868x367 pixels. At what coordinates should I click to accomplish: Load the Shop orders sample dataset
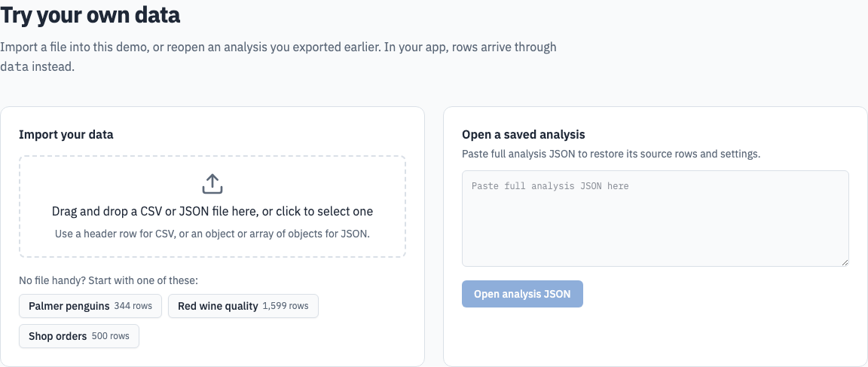[x=78, y=336]
